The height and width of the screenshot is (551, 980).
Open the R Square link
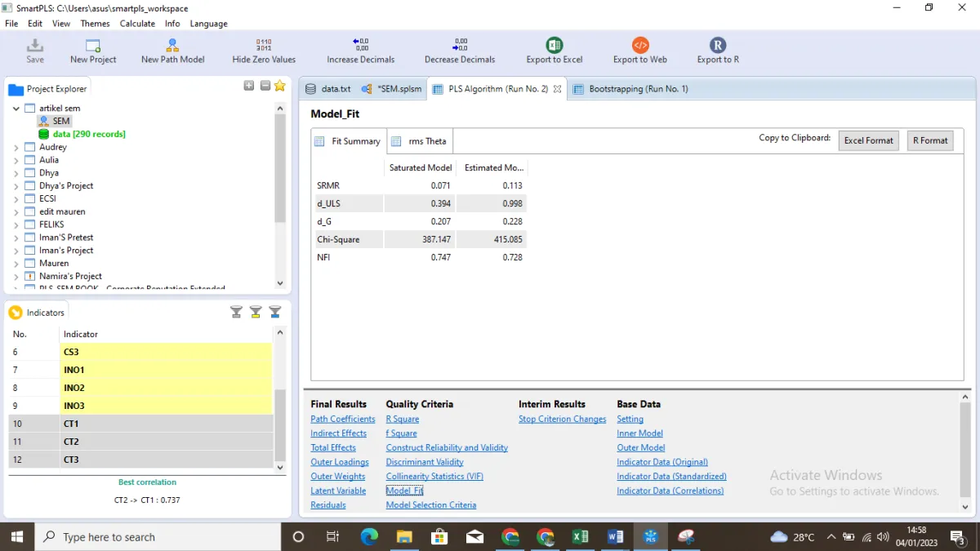(x=403, y=419)
